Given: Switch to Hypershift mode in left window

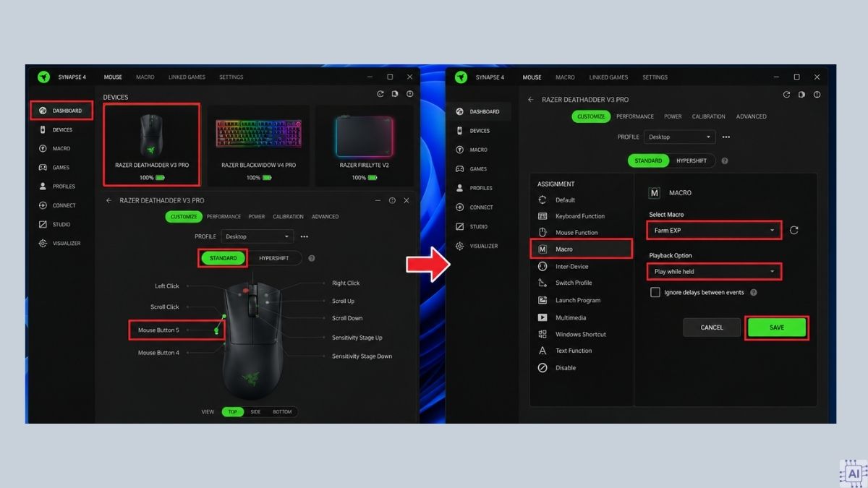Looking at the screenshot, I should 273,258.
